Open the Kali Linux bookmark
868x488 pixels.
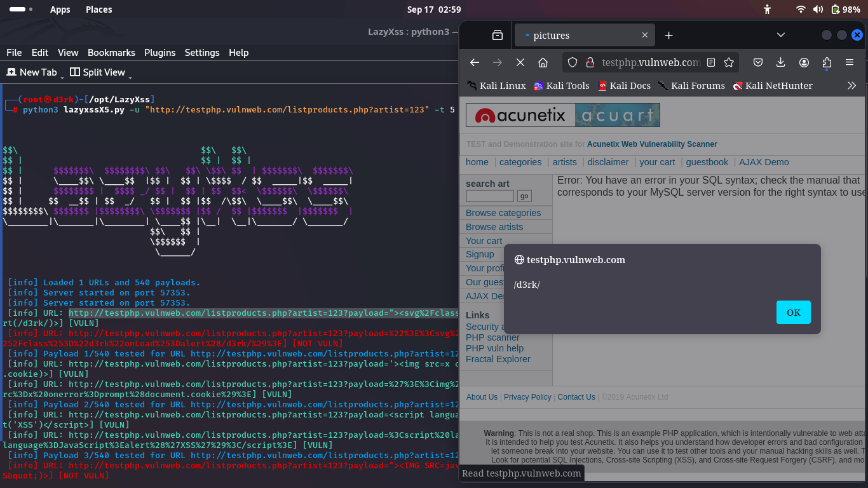[x=496, y=85]
